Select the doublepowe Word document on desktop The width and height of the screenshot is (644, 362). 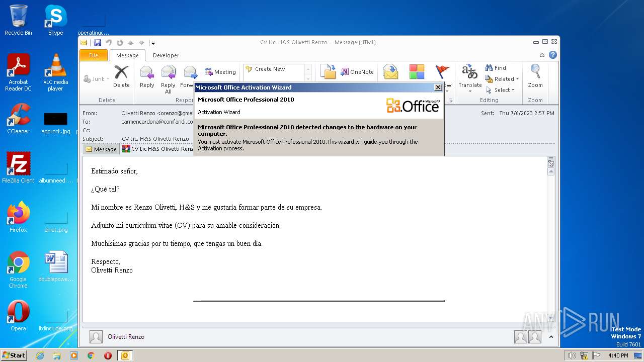55,266
